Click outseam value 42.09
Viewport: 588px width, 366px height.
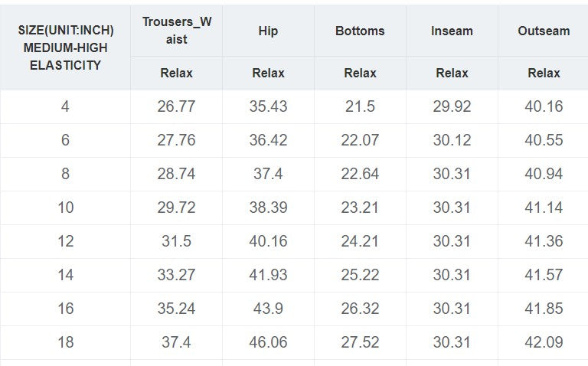click(x=544, y=342)
